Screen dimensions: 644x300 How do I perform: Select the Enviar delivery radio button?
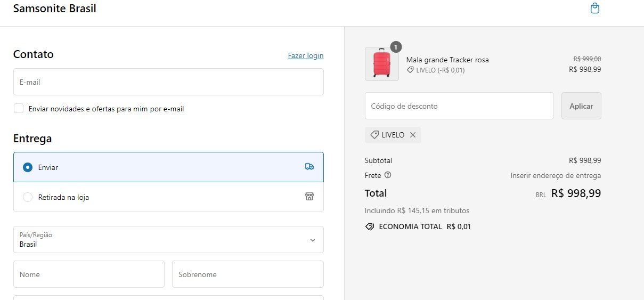click(x=28, y=167)
